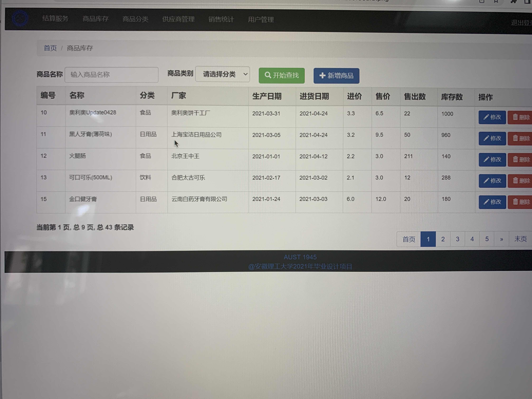Click 首页 breadcrumb link
The width and height of the screenshot is (532, 399).
click(x=50, y=48)
